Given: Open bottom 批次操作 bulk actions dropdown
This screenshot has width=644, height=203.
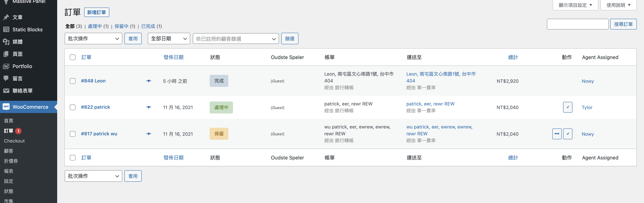Looking at the screenshot, I should (93, 176).
